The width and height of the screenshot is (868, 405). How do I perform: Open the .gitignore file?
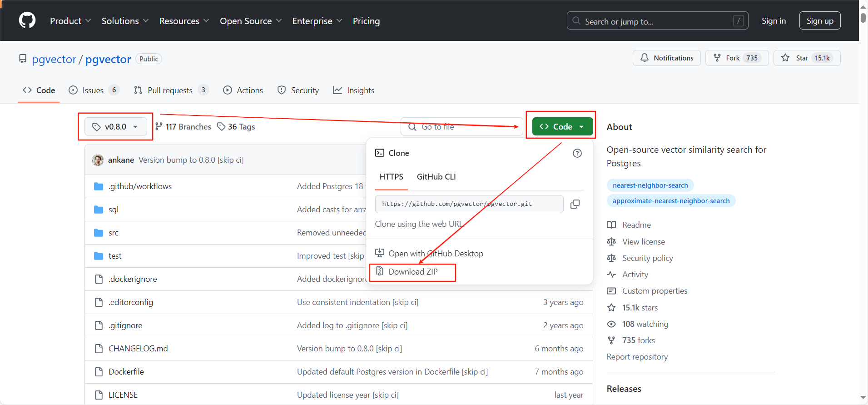pyautogui.click(x=125, y=325)
